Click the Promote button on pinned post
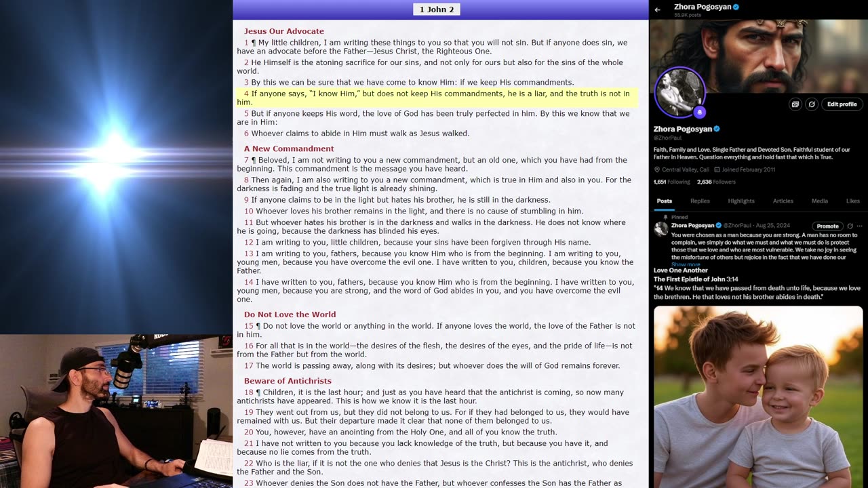The image size is (868, 488). coord(827,226)
